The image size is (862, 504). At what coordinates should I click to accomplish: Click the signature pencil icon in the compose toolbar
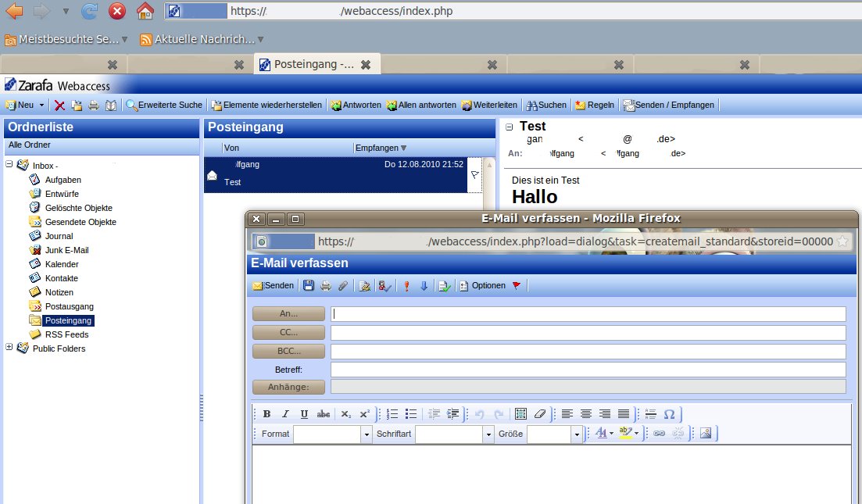tap(364, 286)
